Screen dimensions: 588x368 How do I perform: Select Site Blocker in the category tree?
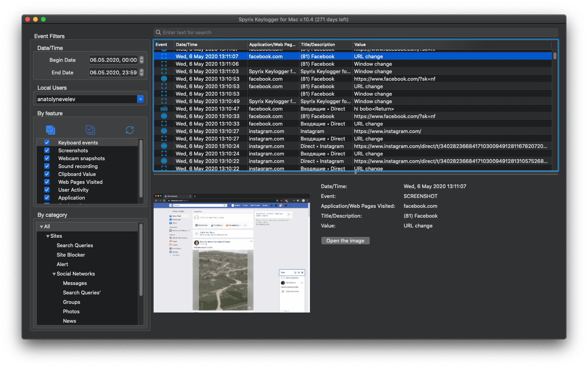pyautogui.click(x=71, y=255)
